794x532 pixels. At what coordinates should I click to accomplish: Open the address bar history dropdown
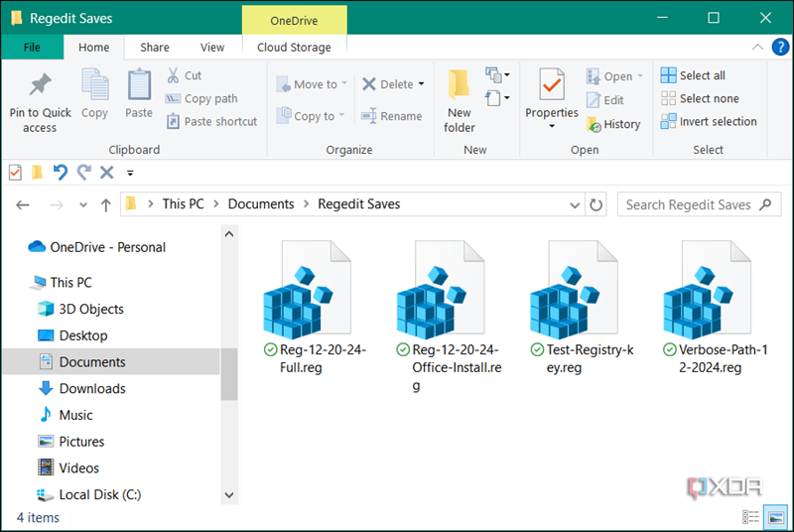pos(575,204)
